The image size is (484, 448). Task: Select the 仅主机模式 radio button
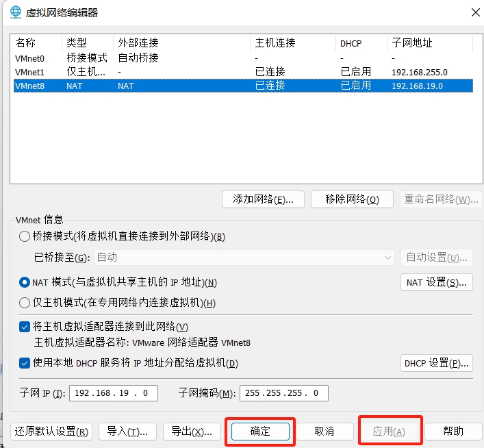pyautogui.click(x=25, y=303)
